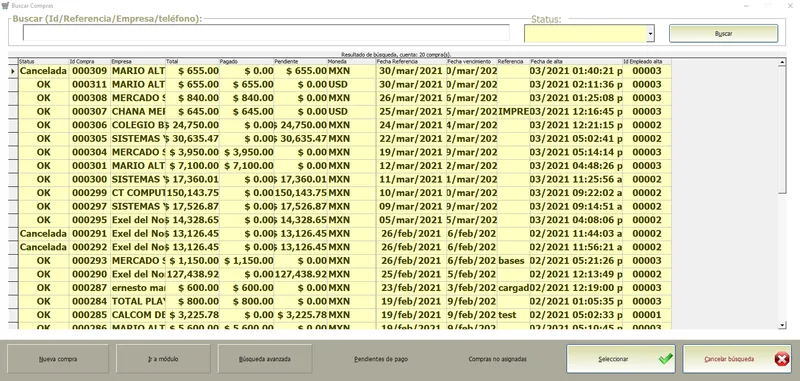Viewport: 800px width, 381px height.
Task: Select cell with Id Compra 000311
Action: 89,85
